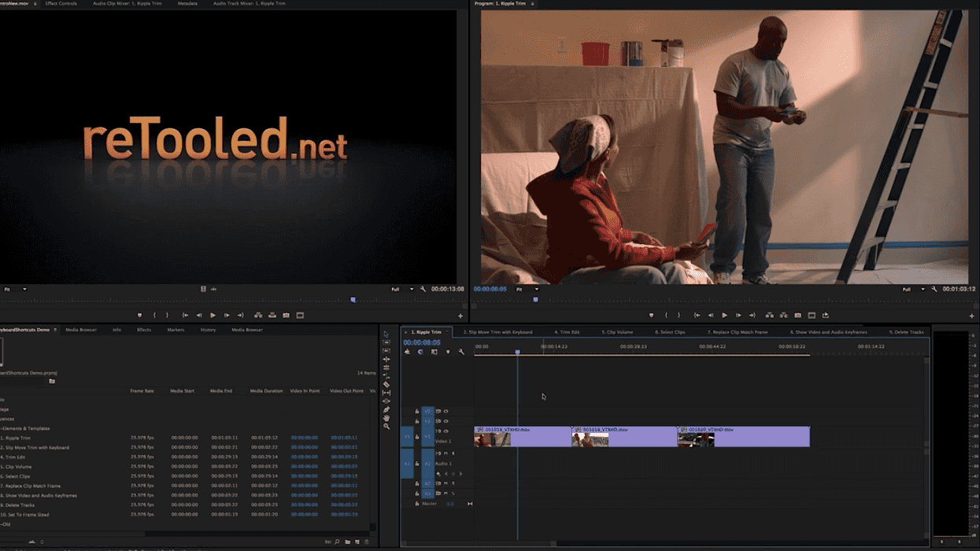This screenshot has width=980, height=551.
Task: Add a marker from the timeline header
Action: point(448,352)
